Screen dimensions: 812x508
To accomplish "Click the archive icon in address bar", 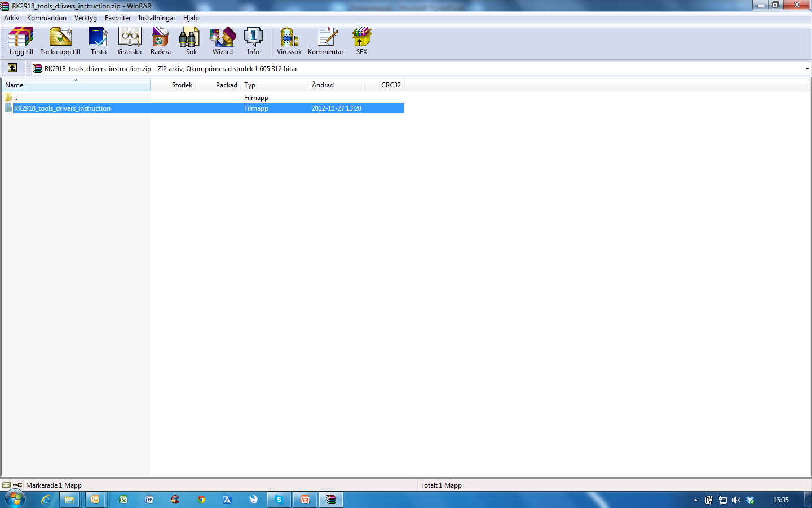I will (x=37, y=68).
